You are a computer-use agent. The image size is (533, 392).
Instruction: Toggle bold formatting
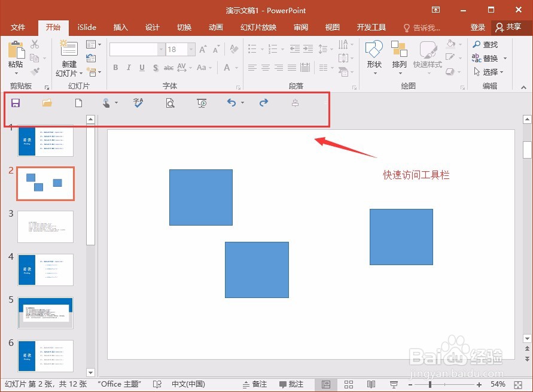[x=115, y=68]
